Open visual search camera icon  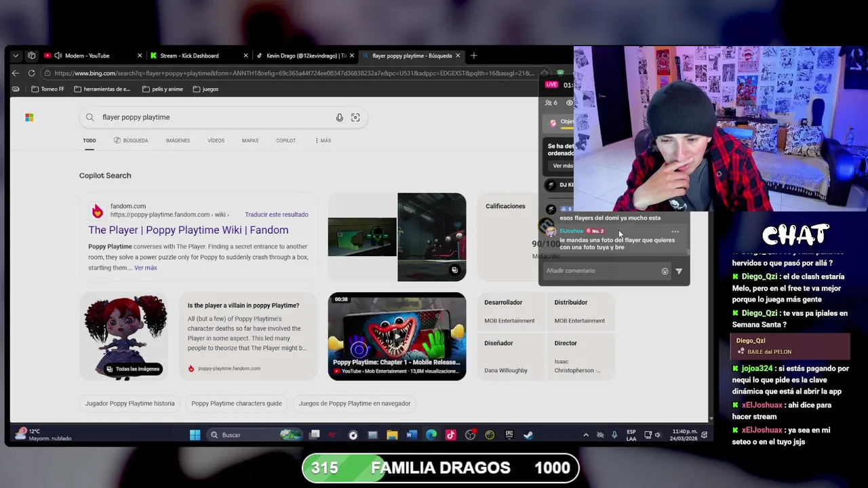pos(355,117)
